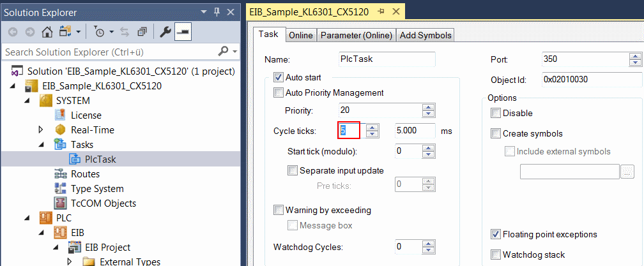Open the Parameter (Online) tab
The width and height of the screenshot is (644, 266).
coord(356,35)
